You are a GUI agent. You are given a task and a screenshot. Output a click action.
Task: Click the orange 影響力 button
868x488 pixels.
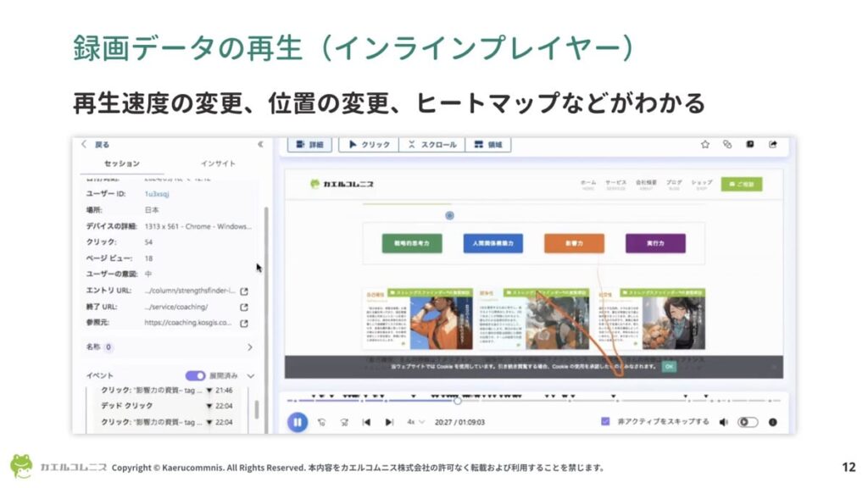click(574, 243)
